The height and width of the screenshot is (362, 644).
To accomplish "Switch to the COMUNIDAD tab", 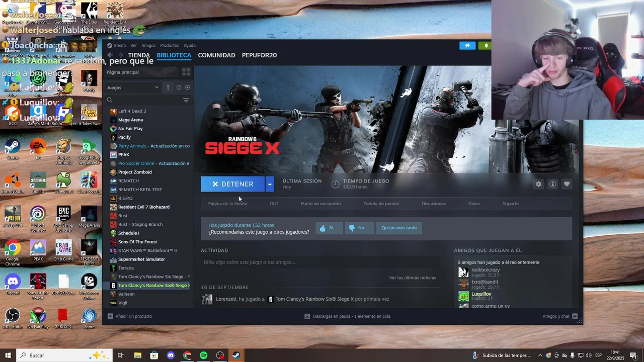I will pyautogui.click(x=216, y=55).
